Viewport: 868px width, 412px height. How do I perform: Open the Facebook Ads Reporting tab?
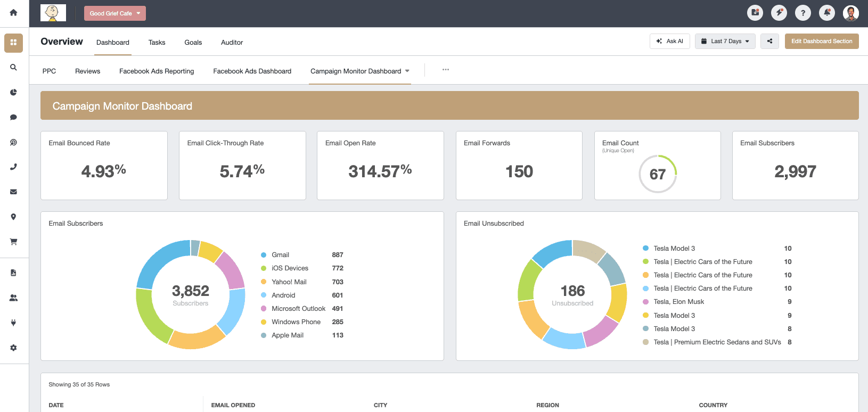click(157, 71)
